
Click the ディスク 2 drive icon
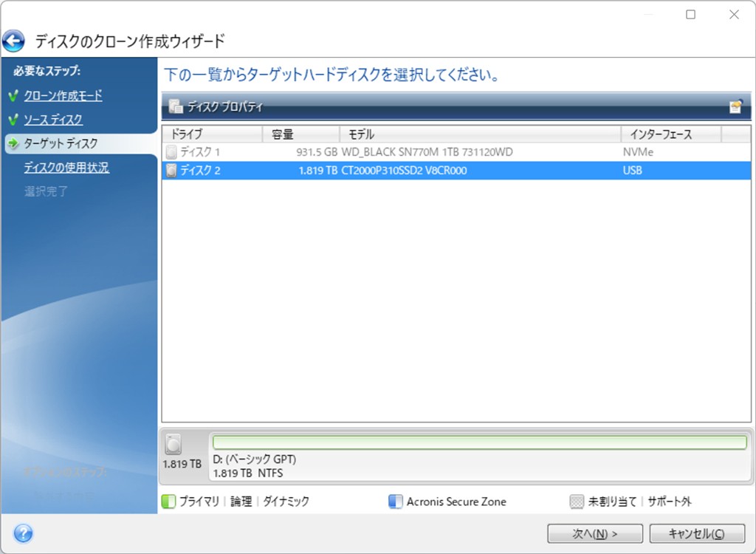coord(171,171)
